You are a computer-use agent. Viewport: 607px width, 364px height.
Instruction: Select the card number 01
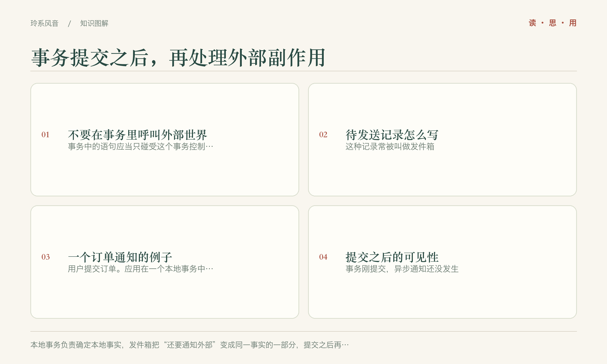46,134
